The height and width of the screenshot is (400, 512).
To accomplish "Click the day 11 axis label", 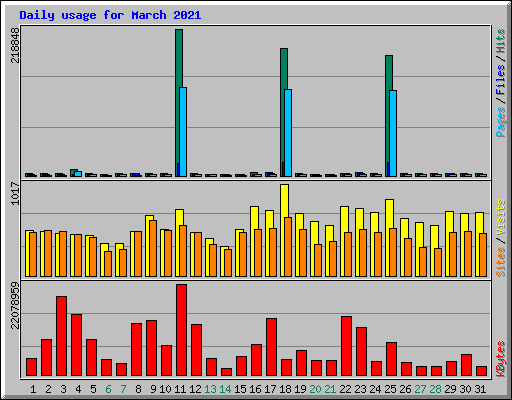I will point(180,389).
